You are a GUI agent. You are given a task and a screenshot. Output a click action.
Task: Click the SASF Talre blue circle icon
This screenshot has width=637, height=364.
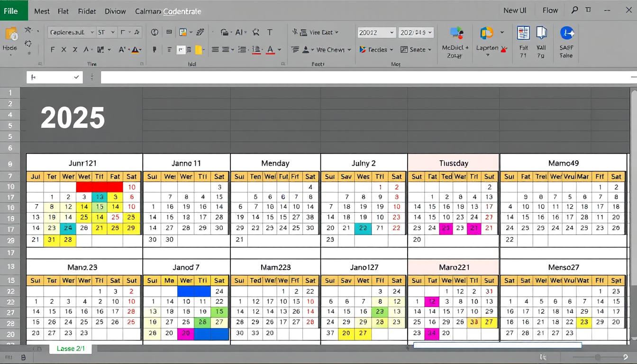tap(567, 33)
